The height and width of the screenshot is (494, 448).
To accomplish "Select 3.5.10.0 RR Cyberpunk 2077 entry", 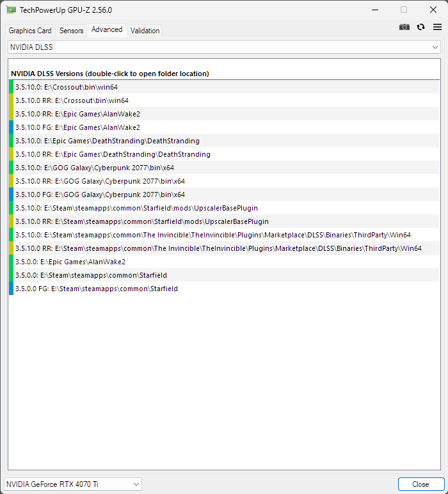I will pos(224,181).
